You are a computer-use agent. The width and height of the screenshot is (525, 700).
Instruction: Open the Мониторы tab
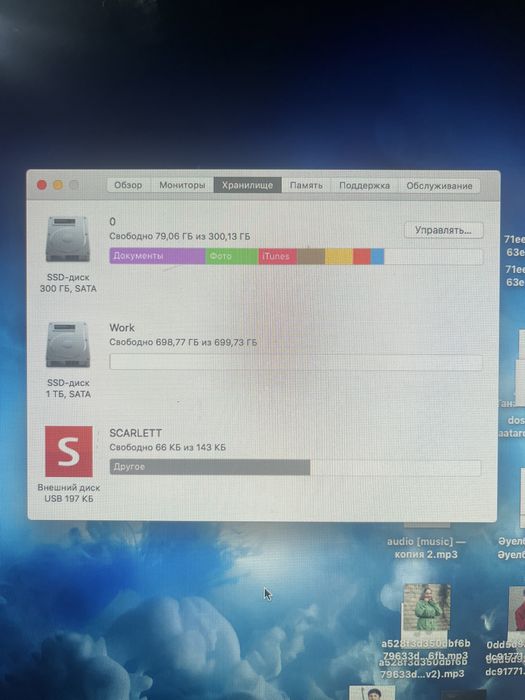coord(182,185)
